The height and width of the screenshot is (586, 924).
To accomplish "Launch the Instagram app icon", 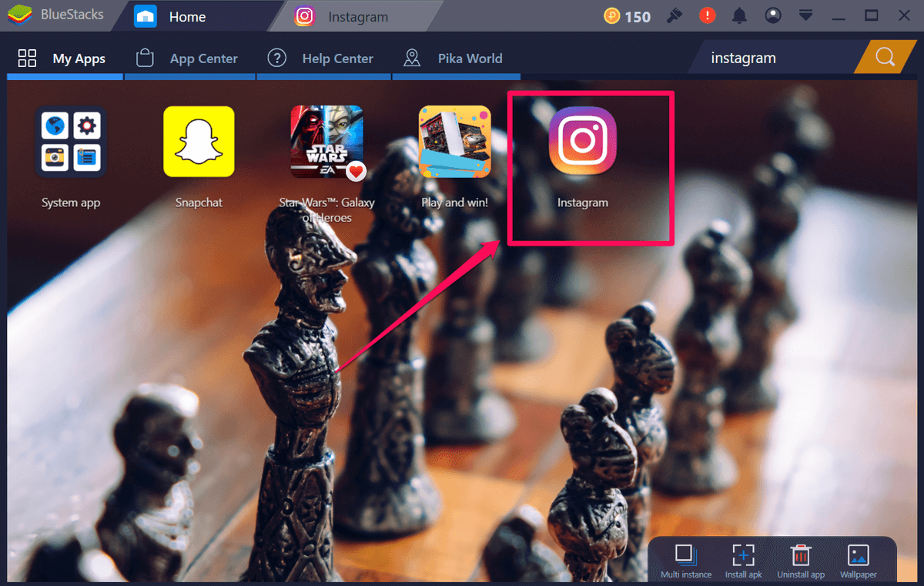I will click(583, 141).
